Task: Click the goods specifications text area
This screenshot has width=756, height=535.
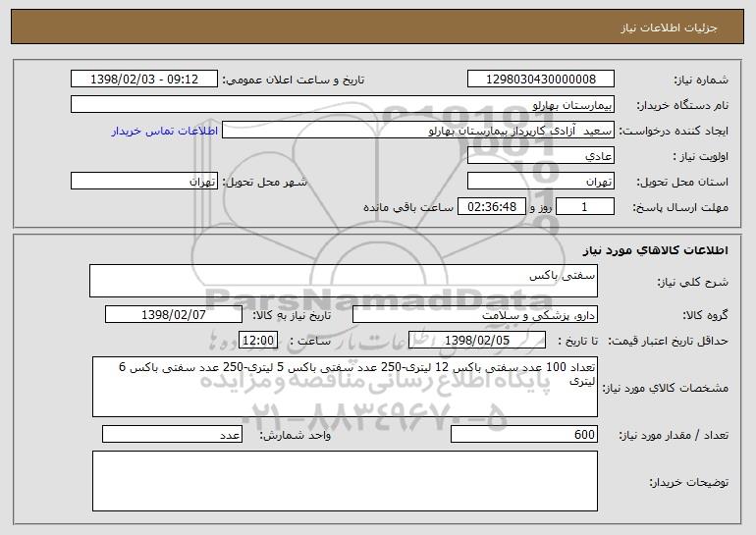Action: [x=345, y=387]
